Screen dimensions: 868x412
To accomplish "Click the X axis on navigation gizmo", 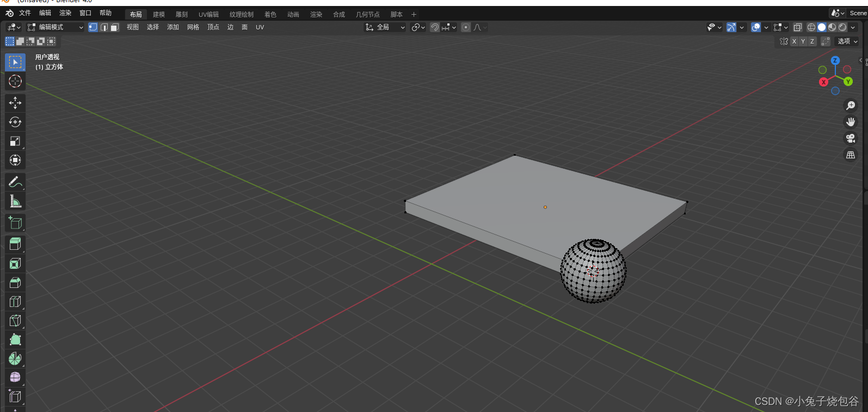I will [823, 82].
